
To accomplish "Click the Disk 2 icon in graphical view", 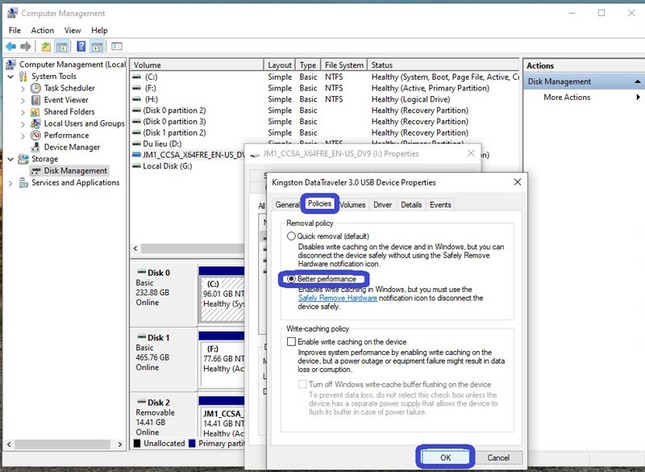I will point(142,402).
